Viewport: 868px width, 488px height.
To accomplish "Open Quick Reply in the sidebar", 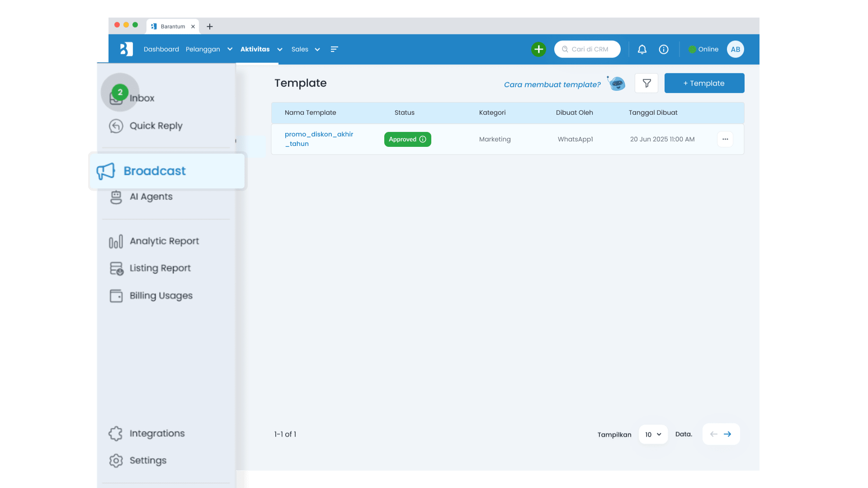I will pos(156,126).
